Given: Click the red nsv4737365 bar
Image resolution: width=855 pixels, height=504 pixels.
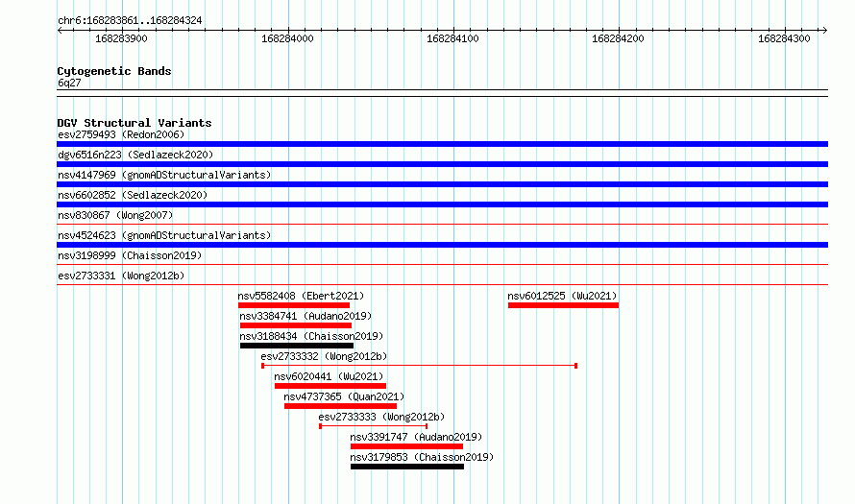Looking at the screenshot, I should tap(340, 406).
